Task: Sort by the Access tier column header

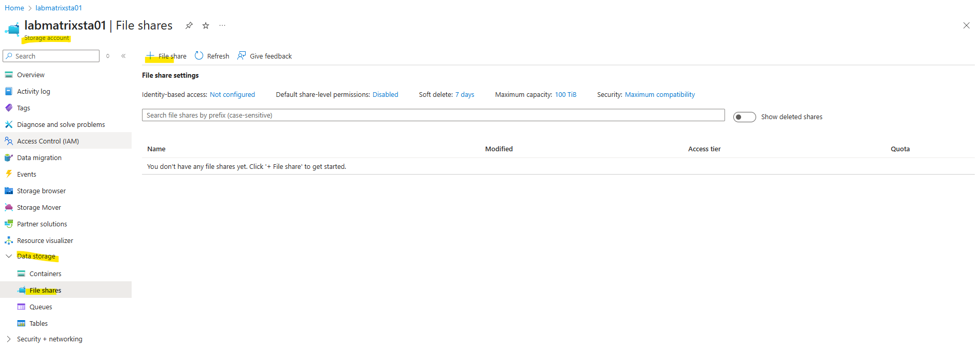Action: [x=704, y=149]
